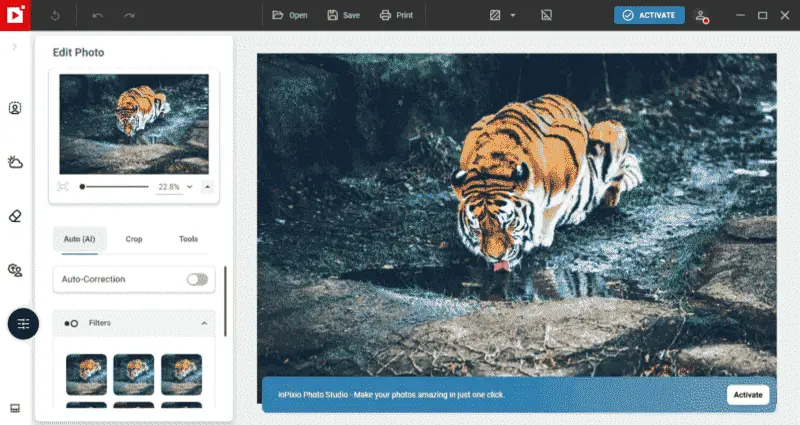The image size is (800, 425).
Task: Click the photo montage sidebar icon
Action: [x=15, y=270]
